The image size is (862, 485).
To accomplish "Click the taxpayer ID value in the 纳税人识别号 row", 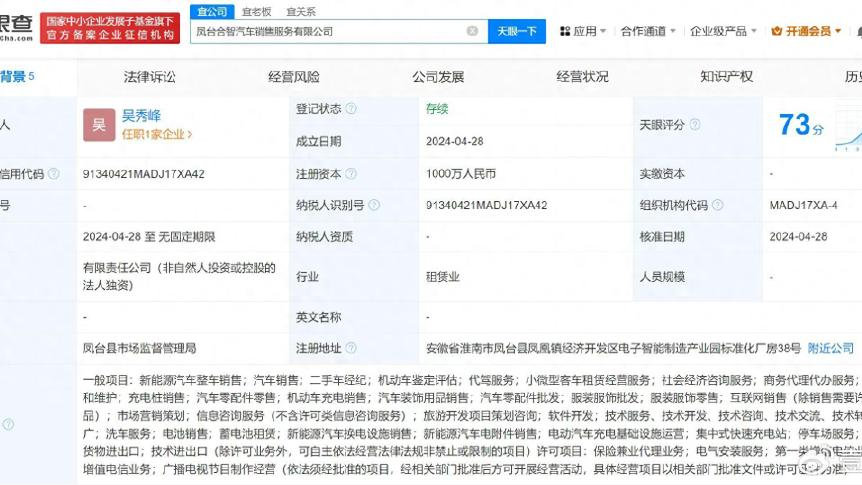I will (x=487, y=206).
